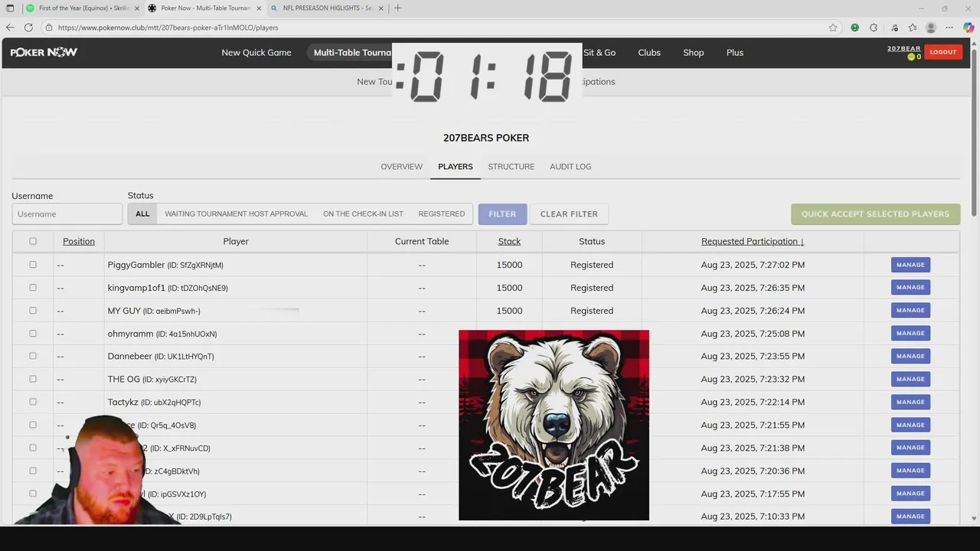Click Manage for MY GUY
Viewport: 980px width, 551px height.
tap(910, 311)
